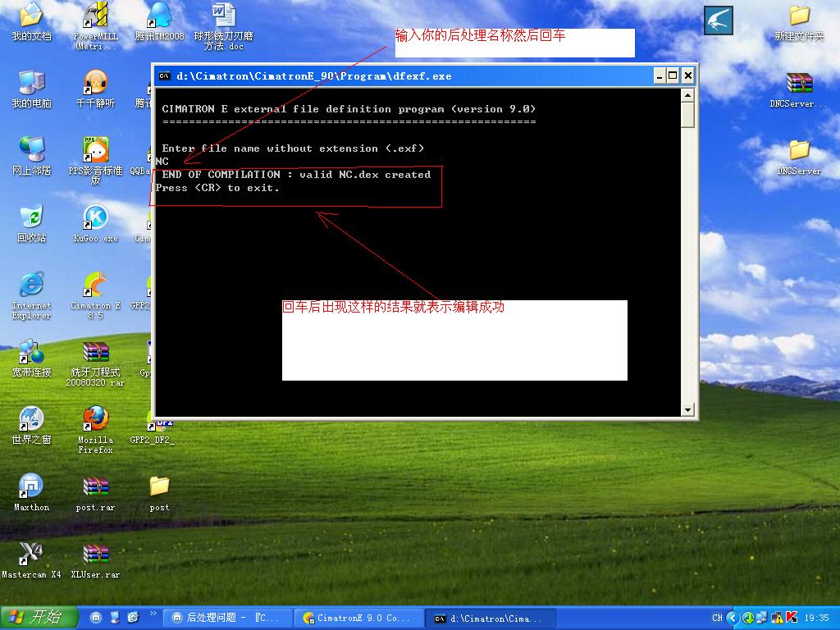
Task: Launch KuGoo.exe shortcut
Action: 95,224
